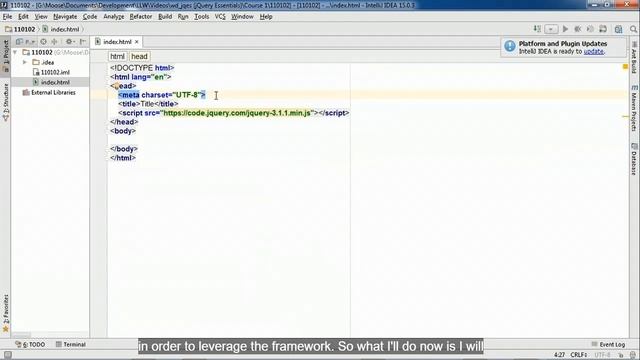Open the Analyze menu

coord(113,17)
